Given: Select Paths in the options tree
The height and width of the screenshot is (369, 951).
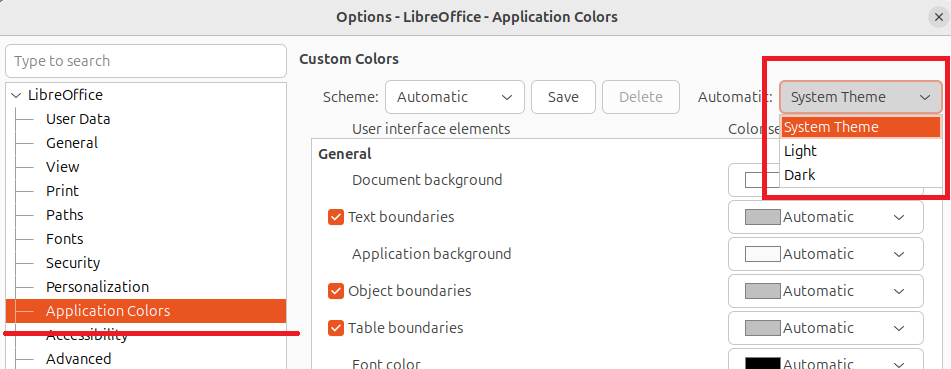Looking at the screenshot, I should (x=64, y=215).
